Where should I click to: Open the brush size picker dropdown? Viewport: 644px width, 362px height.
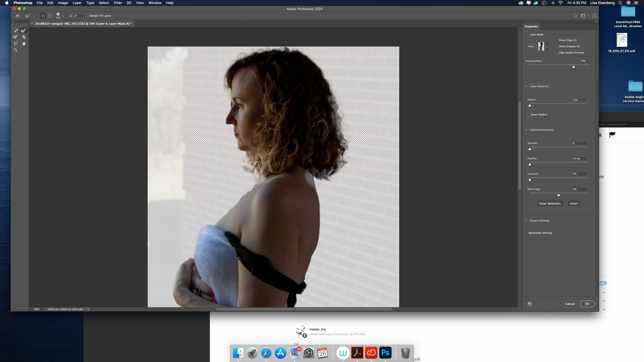pos(63,16)
